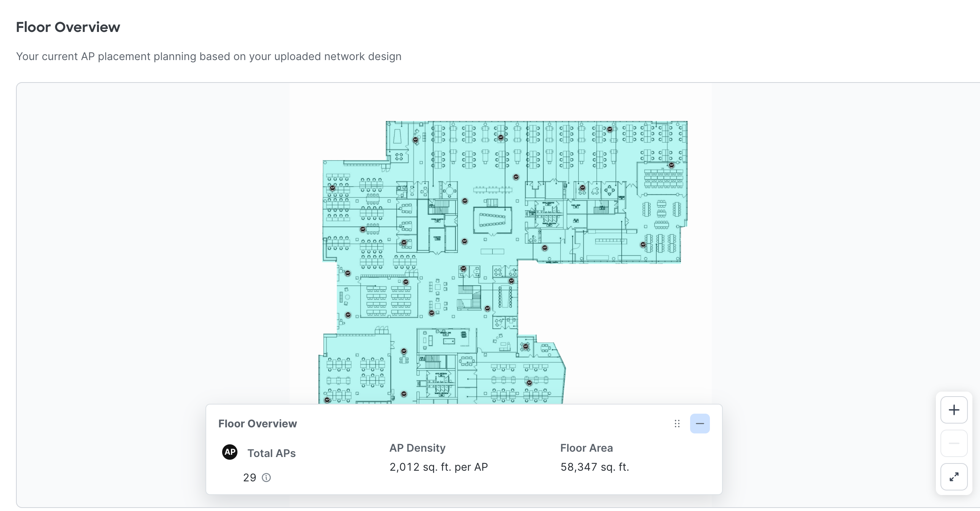The image size is (980, 511).
Task: Select the Total APs label
Action: (x=272, y=453)
